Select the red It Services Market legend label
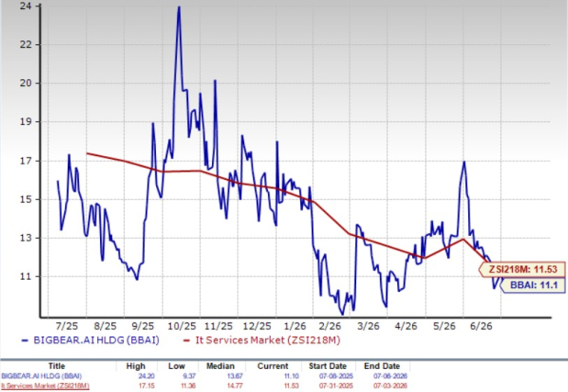 pyautogui.click(x=268, y=341)
